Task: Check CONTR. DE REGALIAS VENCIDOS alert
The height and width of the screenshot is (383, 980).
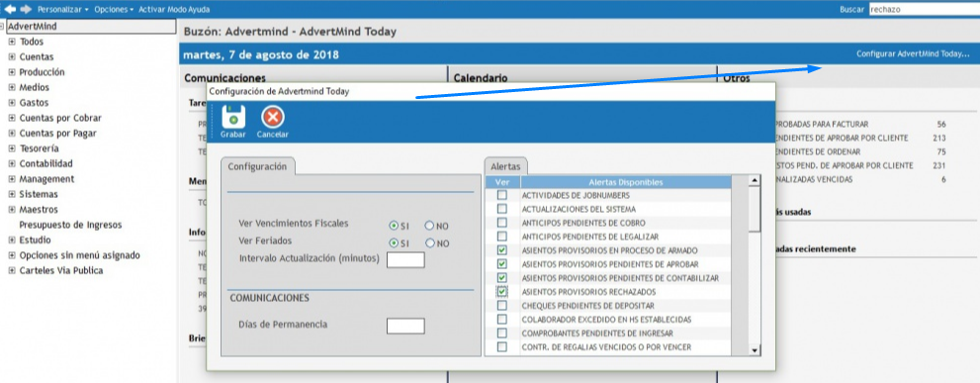Action: tap(502, 346)
